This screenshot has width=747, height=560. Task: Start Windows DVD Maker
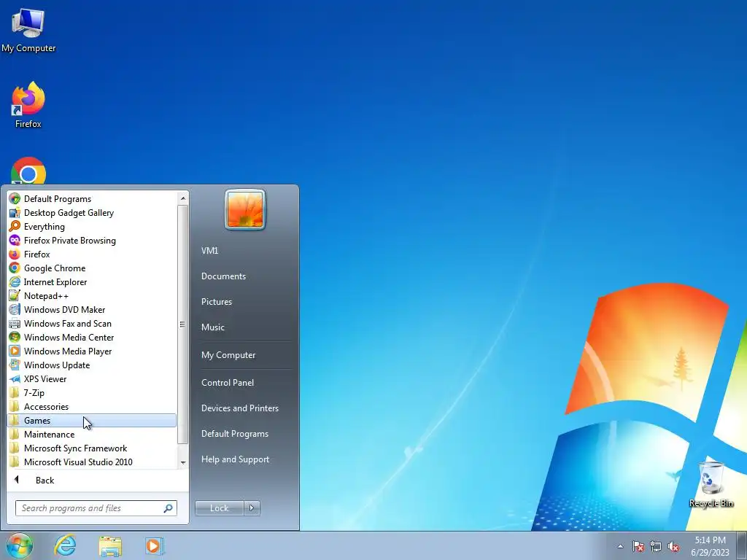(92, 309)
